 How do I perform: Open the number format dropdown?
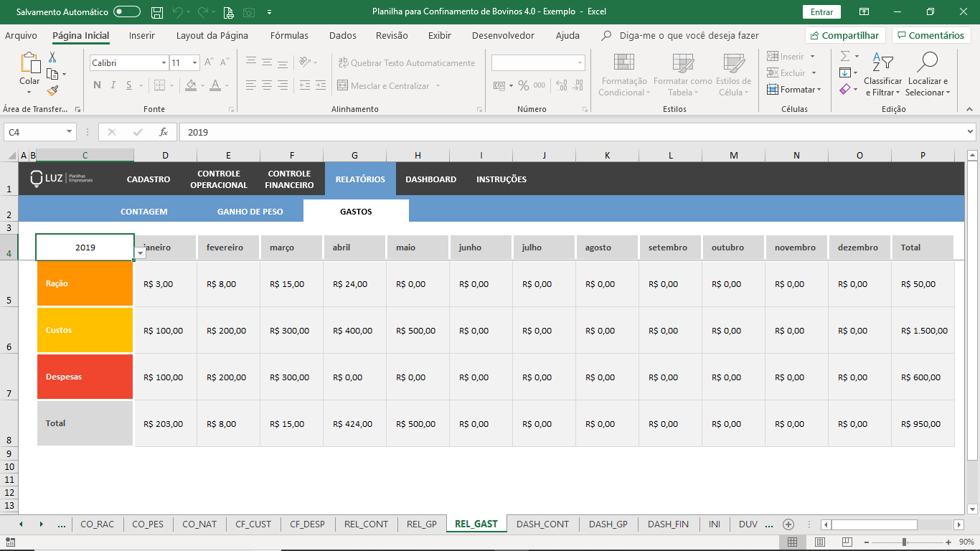(580, 63)
